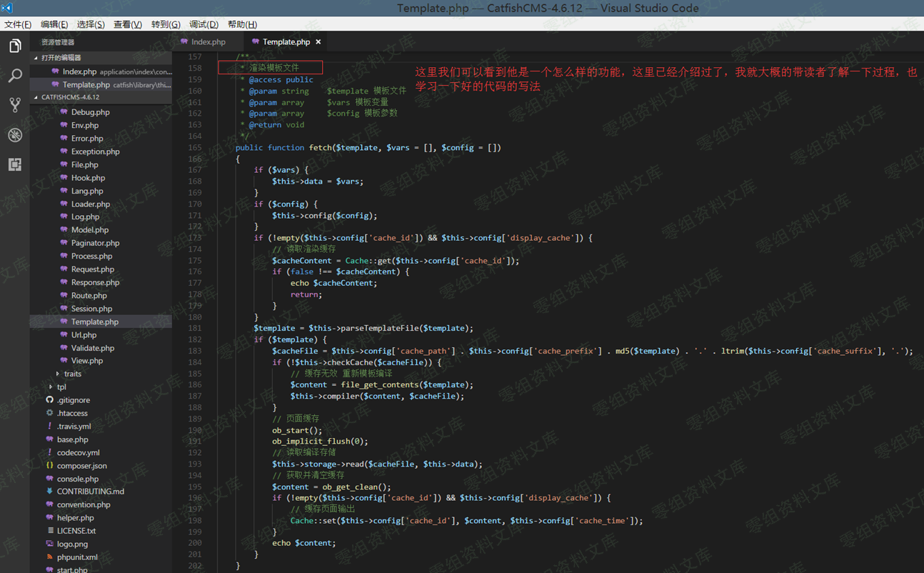
Task: Select Index.php under open editors
Action: (79, 71)
